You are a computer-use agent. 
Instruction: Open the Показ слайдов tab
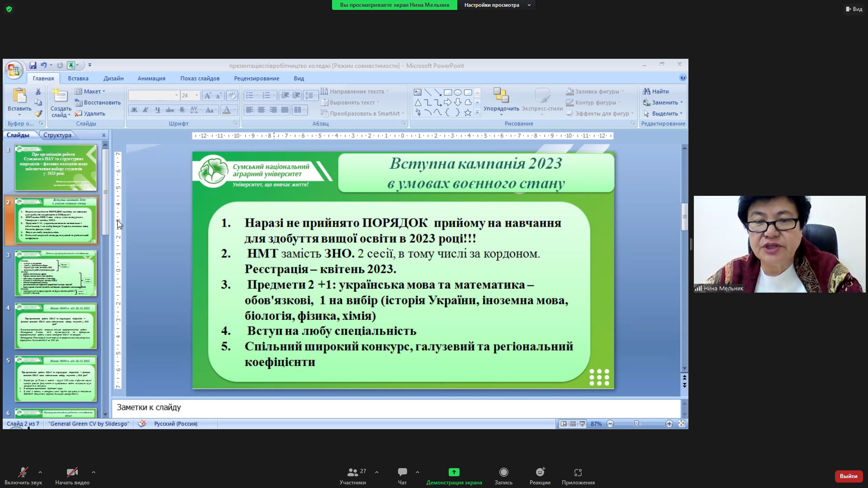[200, 78]
